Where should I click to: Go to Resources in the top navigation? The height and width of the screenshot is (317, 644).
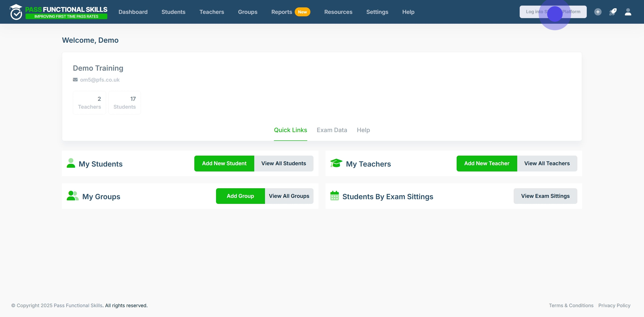(338, 12)
